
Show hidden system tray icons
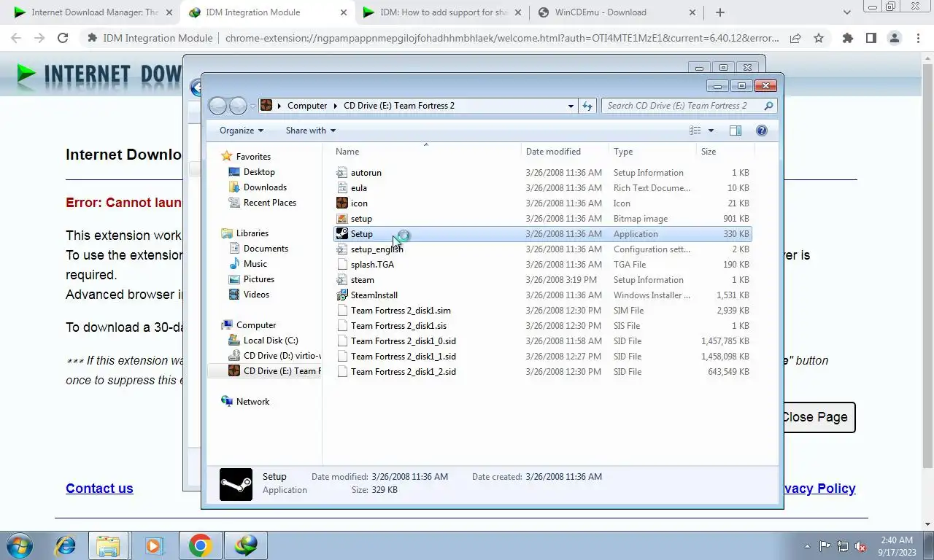[808, 546]
